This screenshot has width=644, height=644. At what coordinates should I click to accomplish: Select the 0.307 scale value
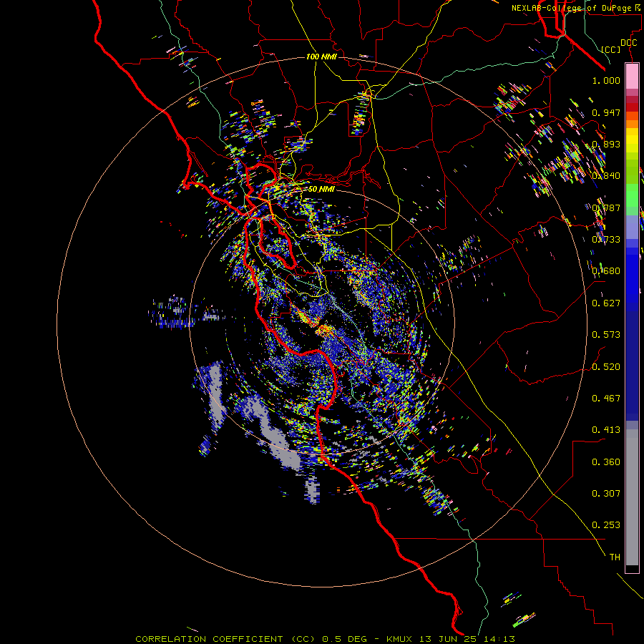[x=606, y=494]
